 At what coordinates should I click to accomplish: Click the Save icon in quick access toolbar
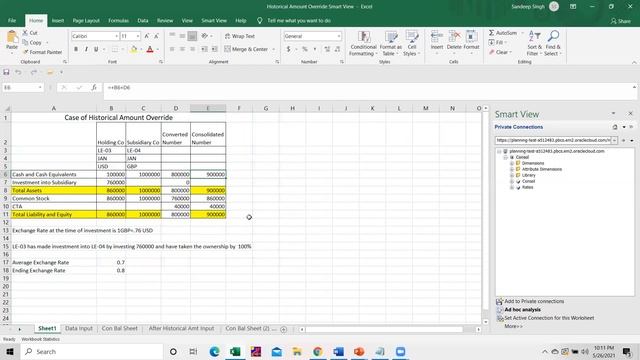(6, 72)
